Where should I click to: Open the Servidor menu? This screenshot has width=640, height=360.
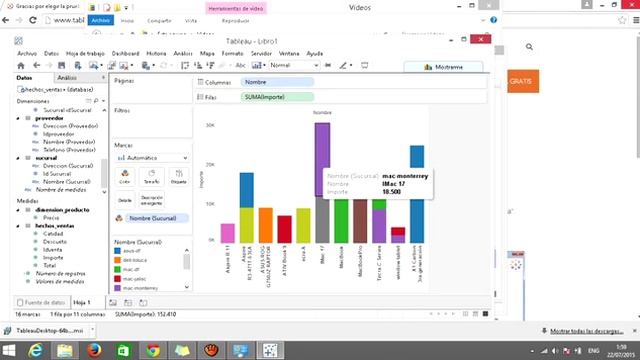pyautogui.click(x=261, y=53)
